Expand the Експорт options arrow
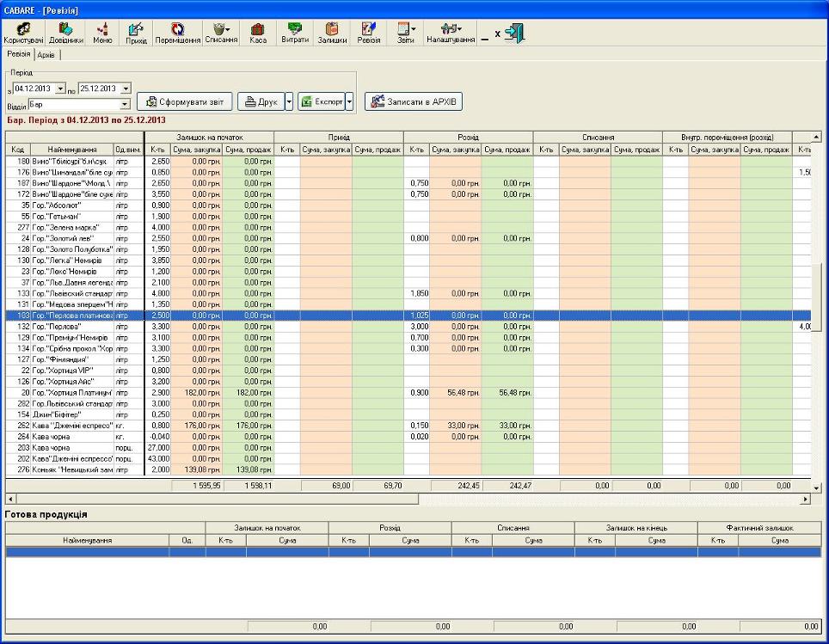Screen dimensions: 829x644 pos(349,101)
